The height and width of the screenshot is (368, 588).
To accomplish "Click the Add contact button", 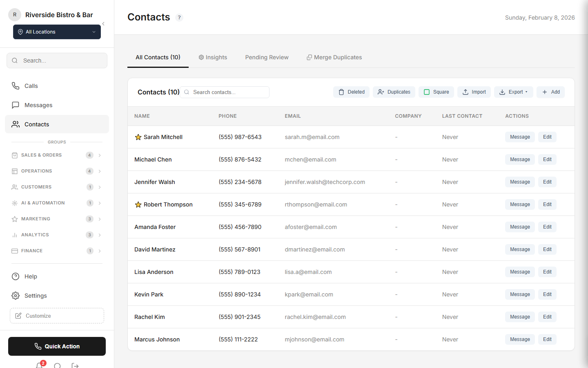I will pyautogui.click(x=550, y=92).
